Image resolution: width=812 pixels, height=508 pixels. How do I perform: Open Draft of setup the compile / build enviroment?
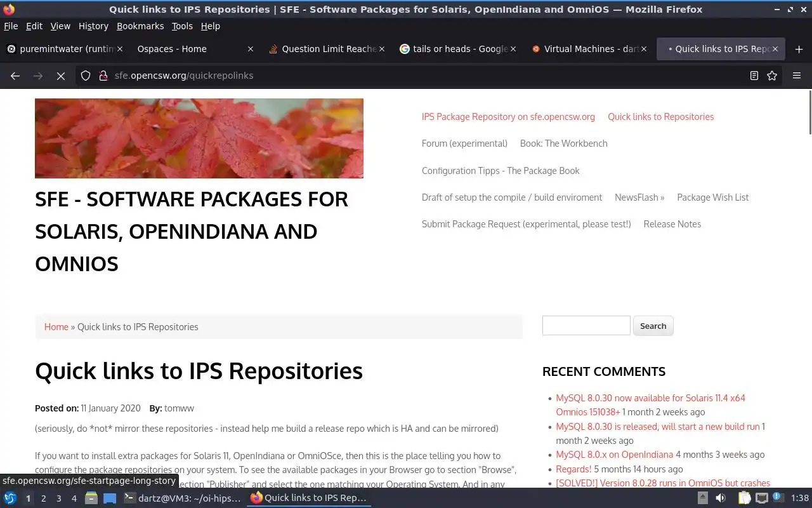[x=512, y=197]
